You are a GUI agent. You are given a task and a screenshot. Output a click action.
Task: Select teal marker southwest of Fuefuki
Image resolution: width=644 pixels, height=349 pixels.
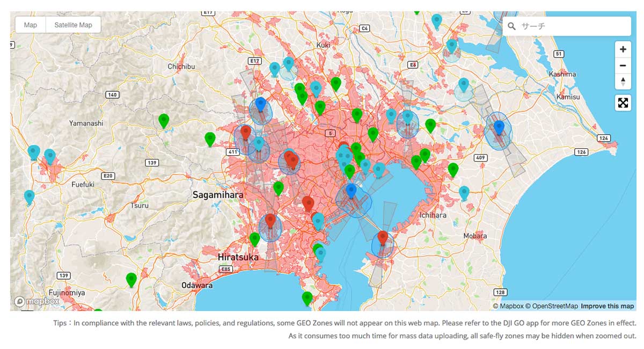pyautogui.click(x=30, y=197)
